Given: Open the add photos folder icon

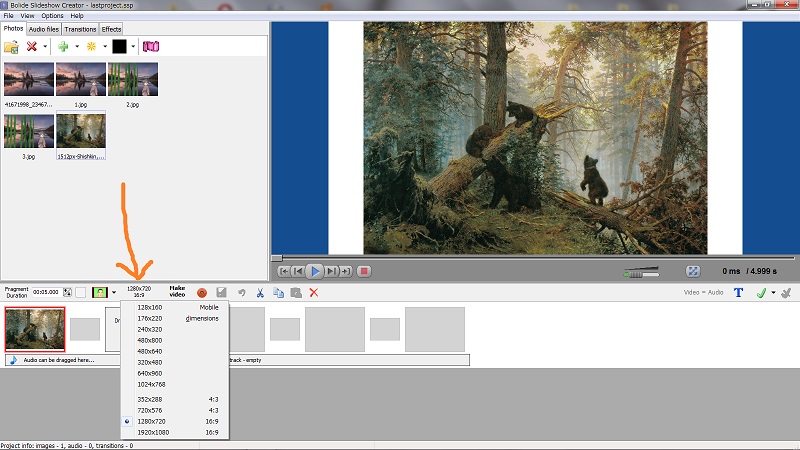Looking at the screenshot, I should tap(11, 47).
